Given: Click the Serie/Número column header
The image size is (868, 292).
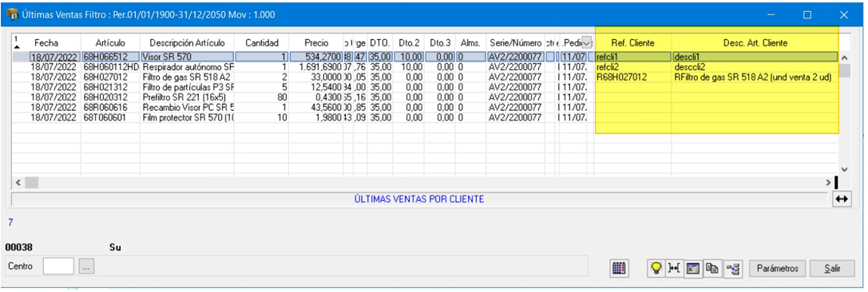Looking at the screenshot, I should click(x=515, y=43).
